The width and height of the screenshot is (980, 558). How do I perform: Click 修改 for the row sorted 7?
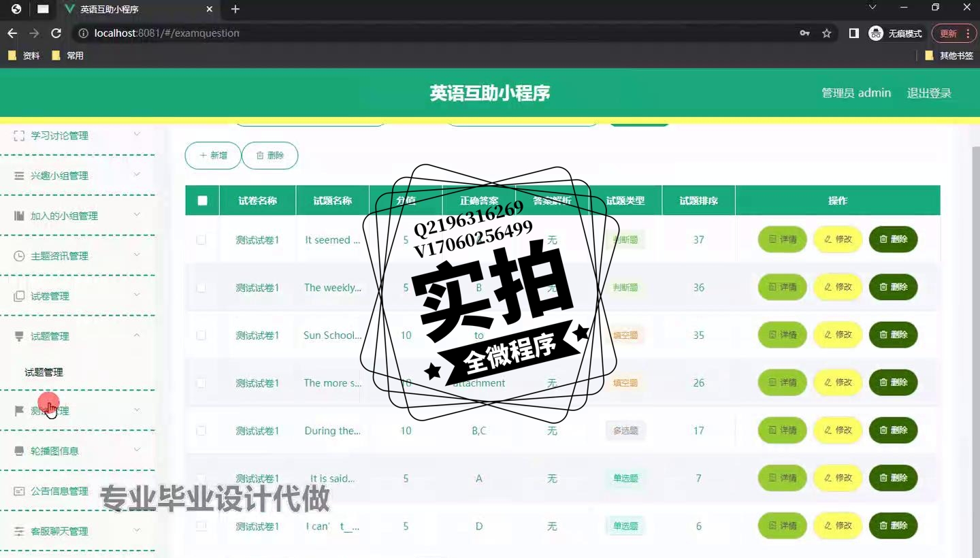[838, 478]
